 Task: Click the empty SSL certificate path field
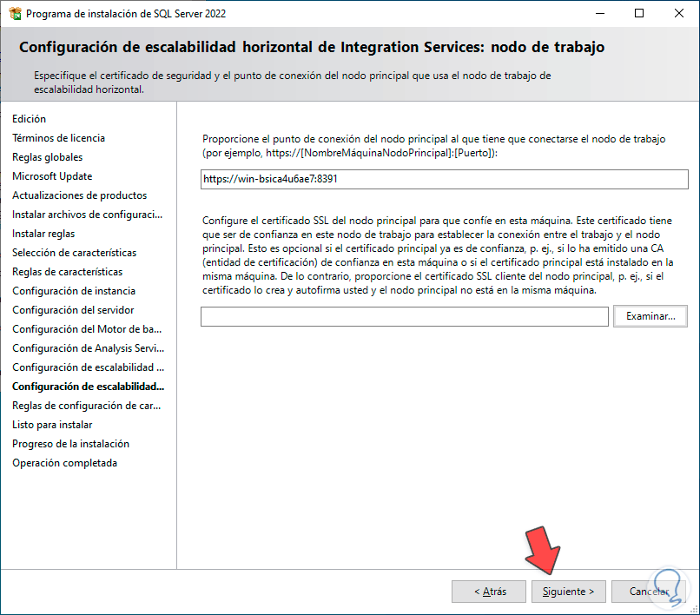point(405,317)
